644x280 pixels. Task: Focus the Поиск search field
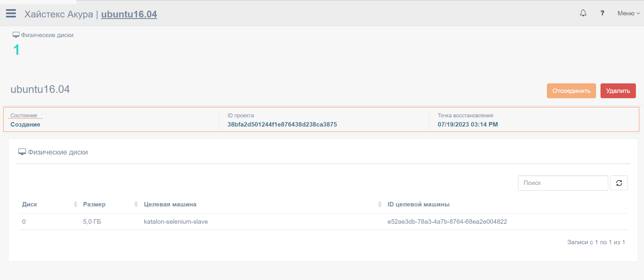click(x=563, y=183)
